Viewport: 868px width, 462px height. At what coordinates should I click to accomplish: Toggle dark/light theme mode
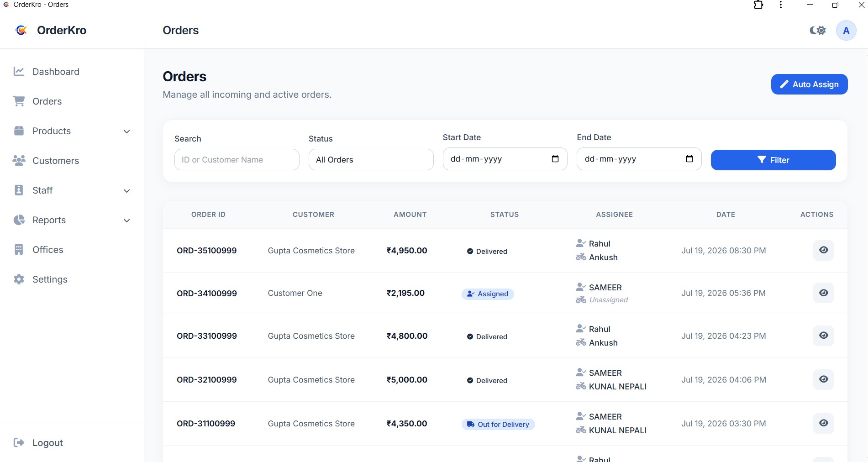818,31
